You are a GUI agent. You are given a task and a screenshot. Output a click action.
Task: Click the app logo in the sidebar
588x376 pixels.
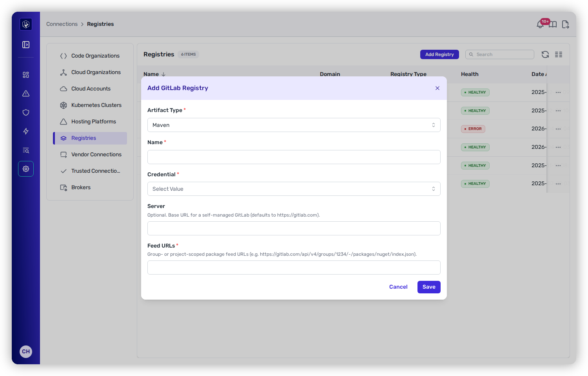pyautogui.click(x=26, y=24)
